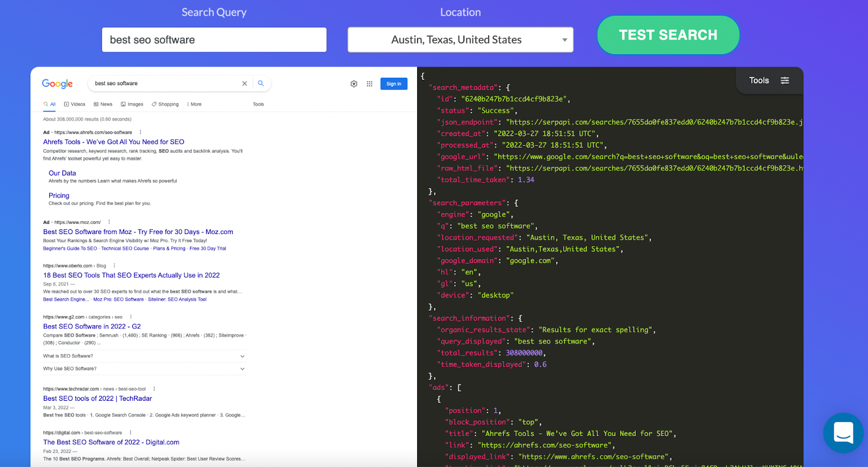Open techradar result options dots icon
This screenshot has height=467, width=868.
coord(154,389)
